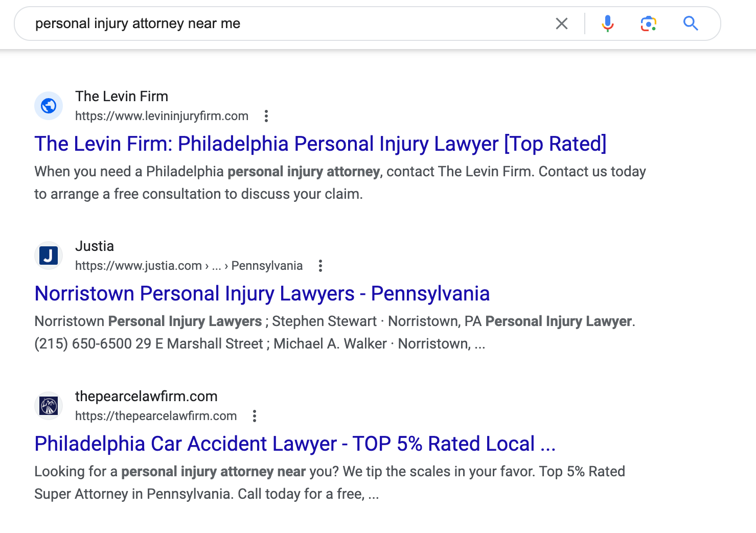Clear the search query with the X icon
Screen dimensions: 756x533
point(562,24)
